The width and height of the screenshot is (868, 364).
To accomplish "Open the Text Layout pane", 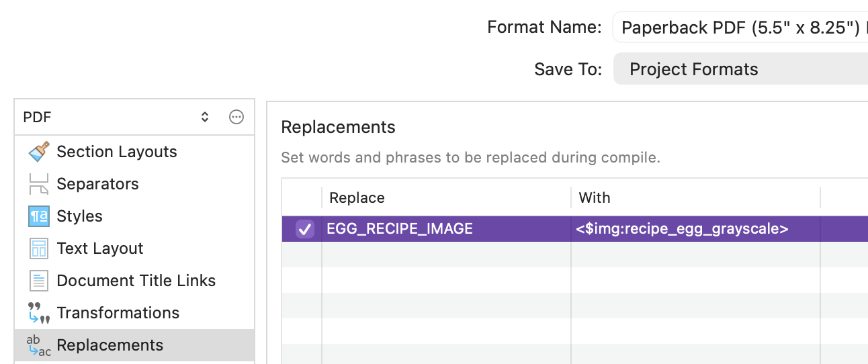I will coord(100,248).
